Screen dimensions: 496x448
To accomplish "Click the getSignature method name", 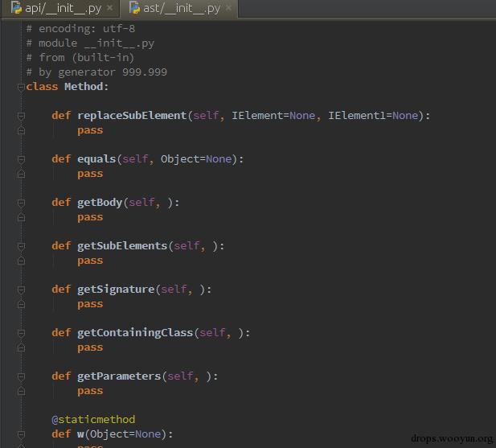I will [x=116, y=290].
